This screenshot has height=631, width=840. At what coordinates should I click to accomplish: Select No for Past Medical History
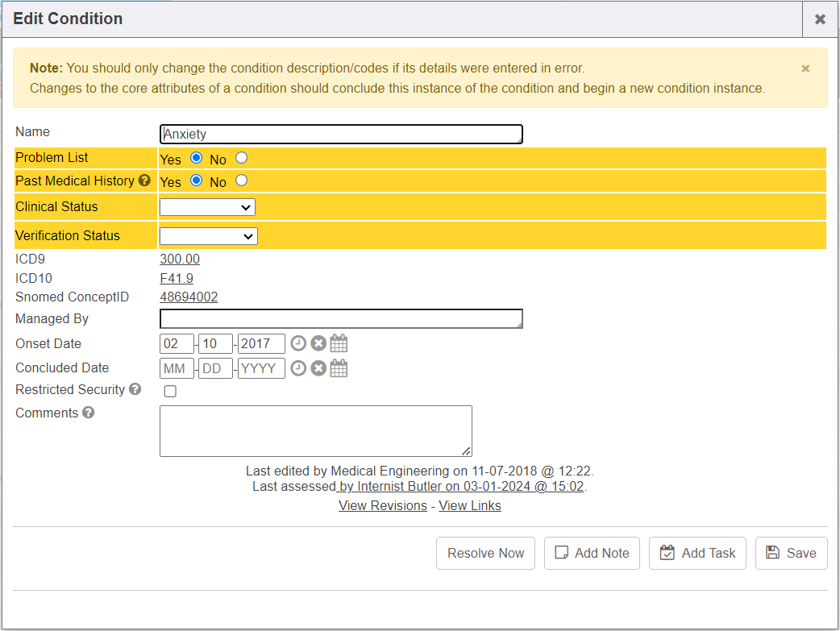coord(241,181)
